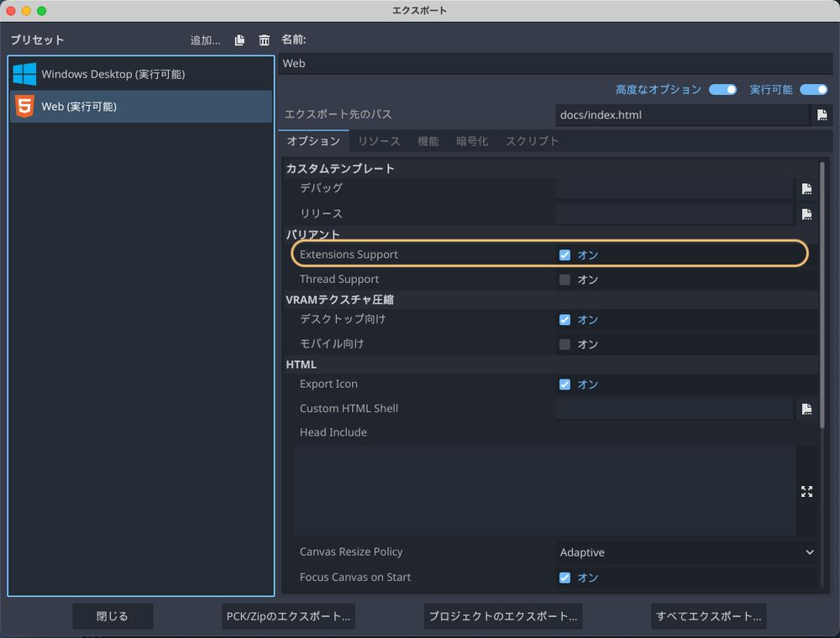Screen dimensions: 840x638
Task: Click Thread Support label
Action: click(339, 280)
